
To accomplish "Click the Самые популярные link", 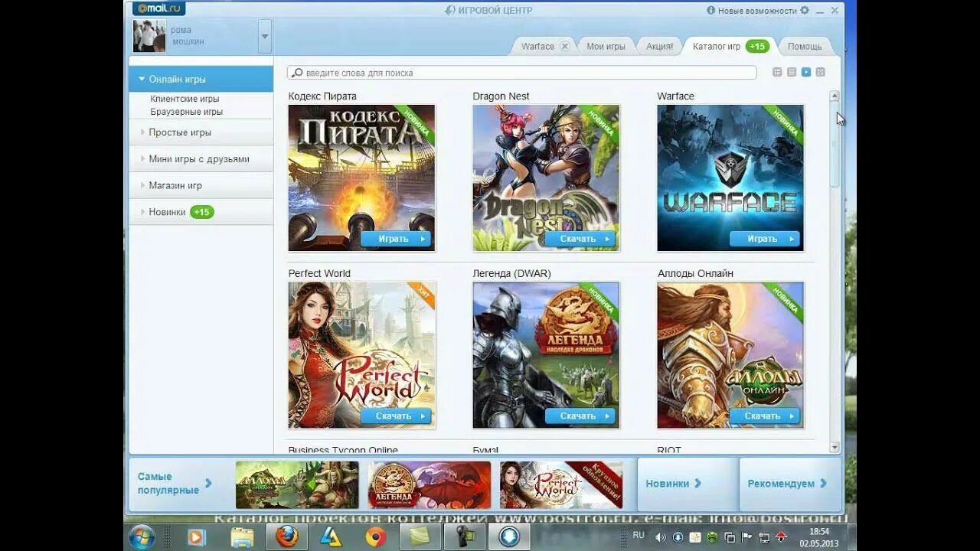I will click(x=175, y=483).
